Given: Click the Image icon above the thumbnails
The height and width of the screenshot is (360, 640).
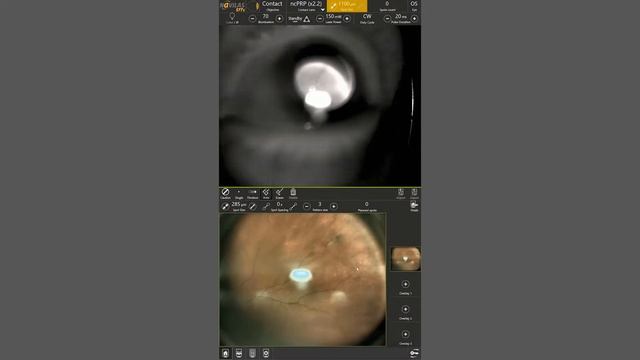Looking at the screenshot, I should 414,206.
